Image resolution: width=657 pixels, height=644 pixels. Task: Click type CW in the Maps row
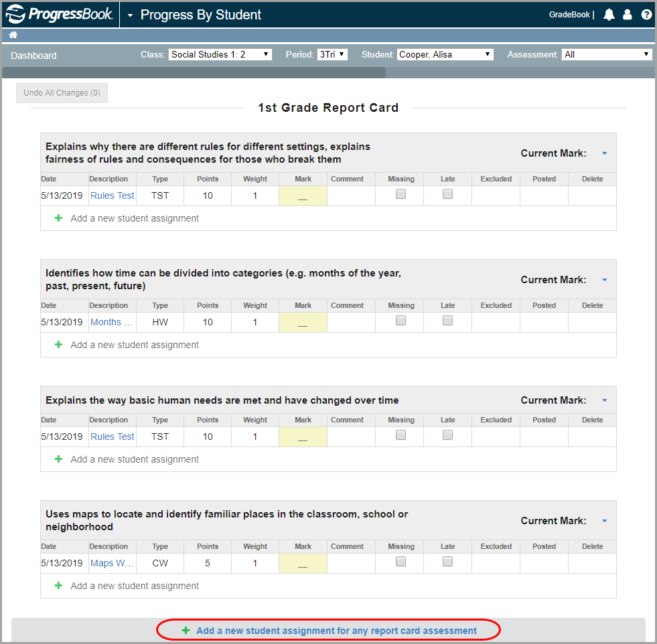pyautogui.click(x=160, y=563)
